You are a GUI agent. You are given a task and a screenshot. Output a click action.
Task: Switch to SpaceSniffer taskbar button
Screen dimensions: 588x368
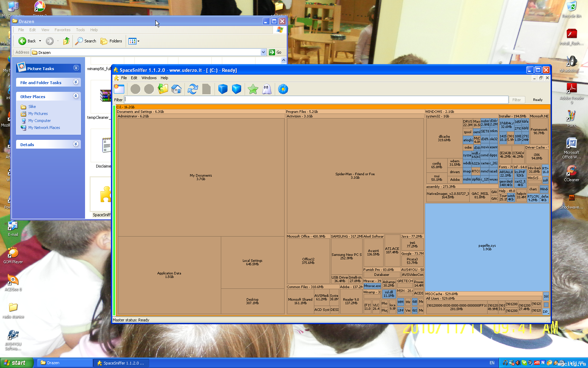click(x=121, y=363)
